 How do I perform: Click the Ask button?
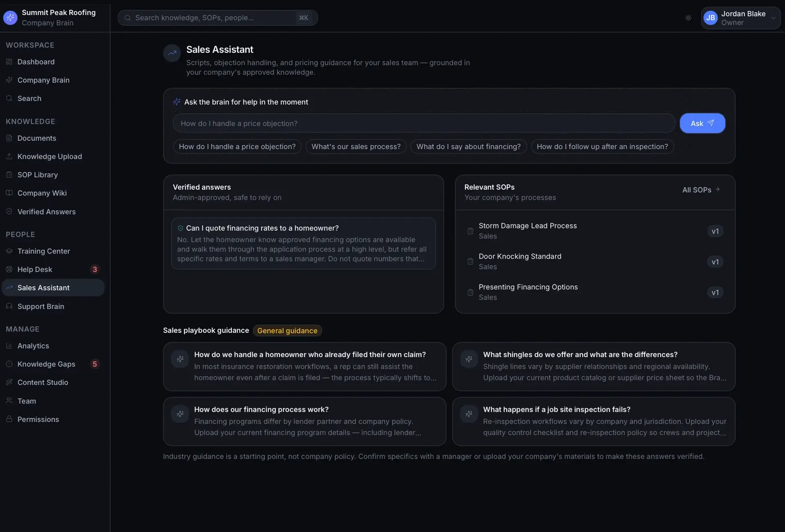click(x=702, y=123)
